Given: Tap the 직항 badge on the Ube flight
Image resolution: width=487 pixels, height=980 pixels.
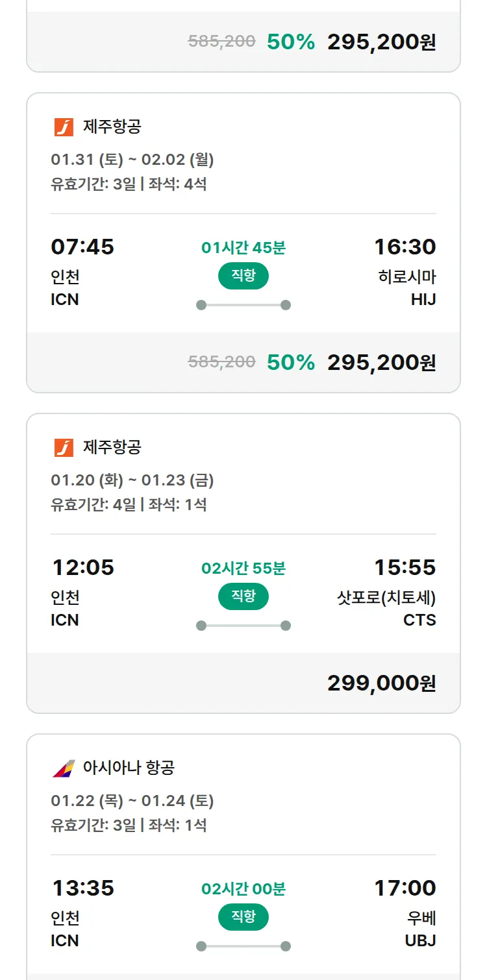Looking at the screenshot, I should pos(243,917).
